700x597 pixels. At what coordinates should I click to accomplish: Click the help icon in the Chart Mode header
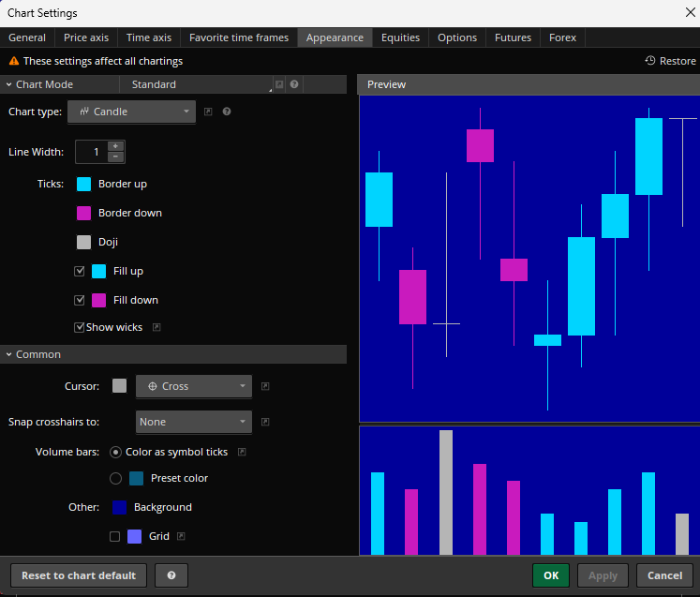coord(294,84)
